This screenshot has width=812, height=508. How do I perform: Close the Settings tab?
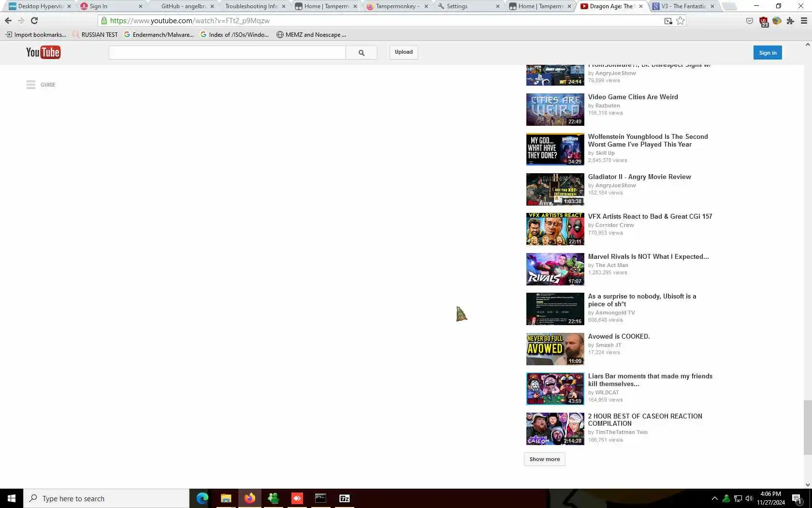[x=498, y=6]
